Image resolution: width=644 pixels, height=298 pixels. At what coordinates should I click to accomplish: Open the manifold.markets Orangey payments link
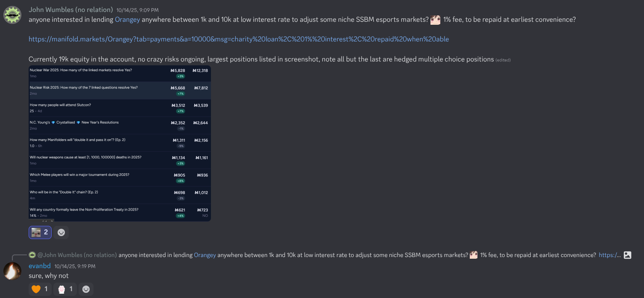tap(239, 39)
